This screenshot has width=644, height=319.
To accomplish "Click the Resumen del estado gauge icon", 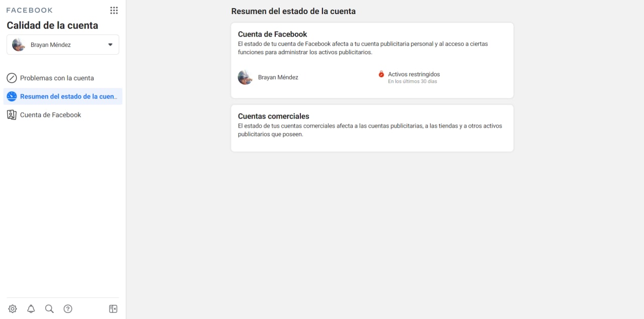I will 12,96.
